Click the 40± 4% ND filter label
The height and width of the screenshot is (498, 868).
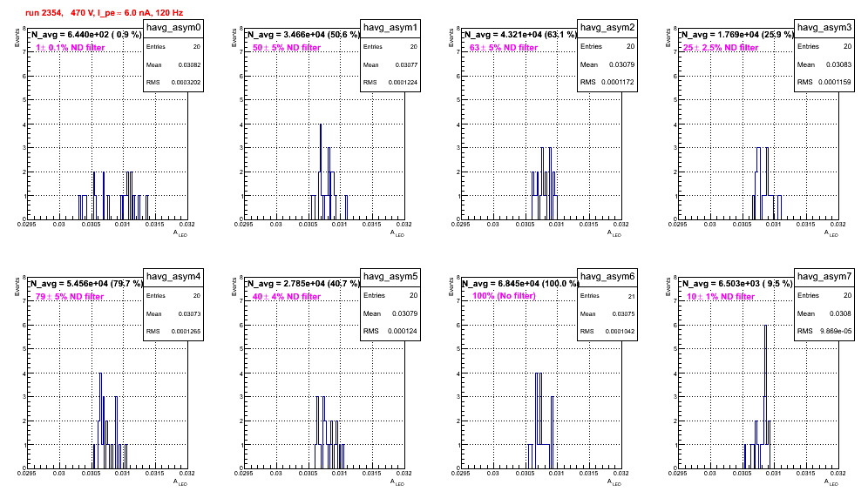[287, 297]
